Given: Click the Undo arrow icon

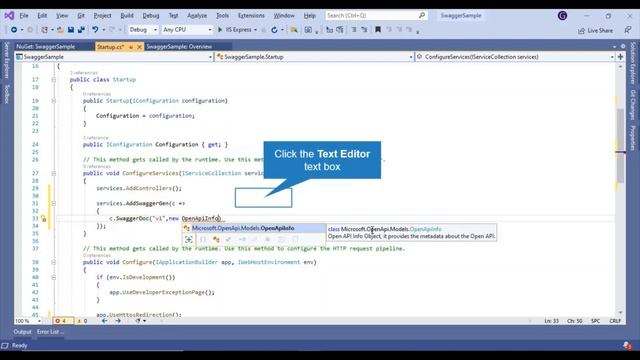Looking at the screenshot, I should click(95, 30).
